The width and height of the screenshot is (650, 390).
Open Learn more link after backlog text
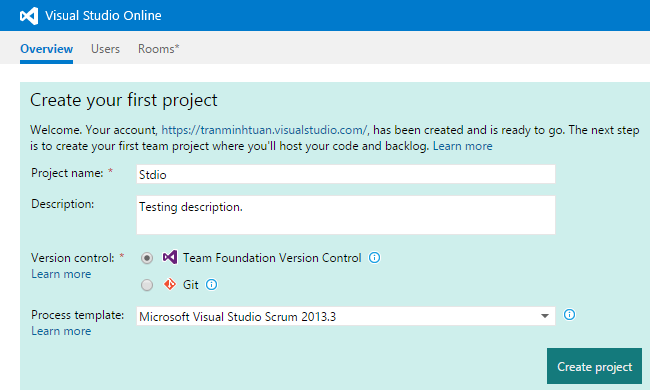click(x=463, y=146)
